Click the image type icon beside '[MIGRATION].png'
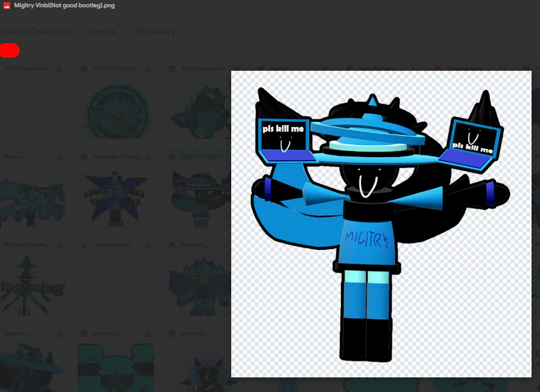540x392 pixels. (x=84, y=69)
